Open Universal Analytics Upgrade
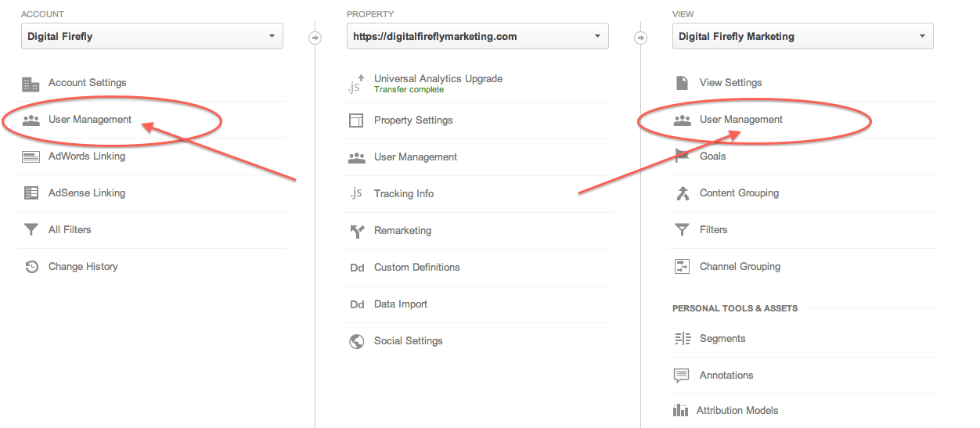The image size is (980, 428). pyautogui.click(x=438, y=79)
